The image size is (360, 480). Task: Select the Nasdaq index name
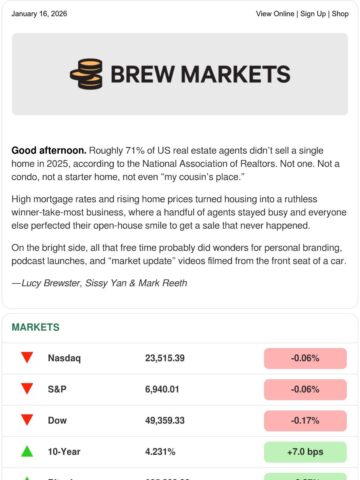pos(64,358)
